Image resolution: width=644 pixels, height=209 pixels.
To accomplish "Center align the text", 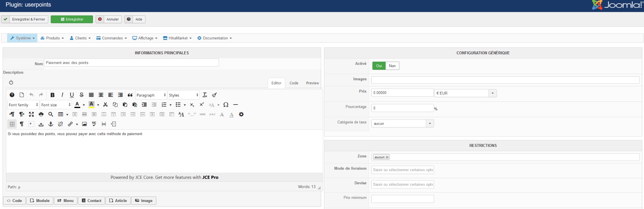I will (101, 95).
